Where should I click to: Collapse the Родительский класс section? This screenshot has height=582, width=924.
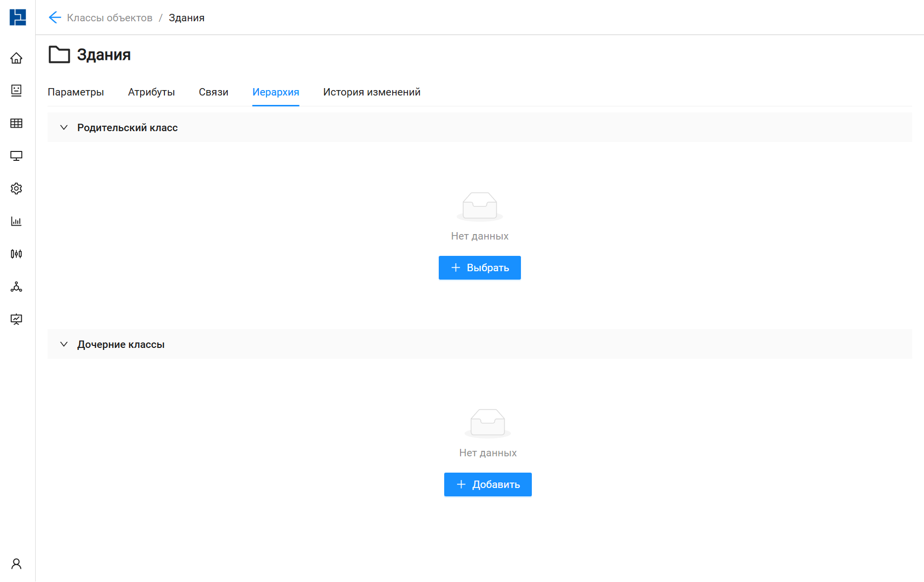tap(64, 128)
